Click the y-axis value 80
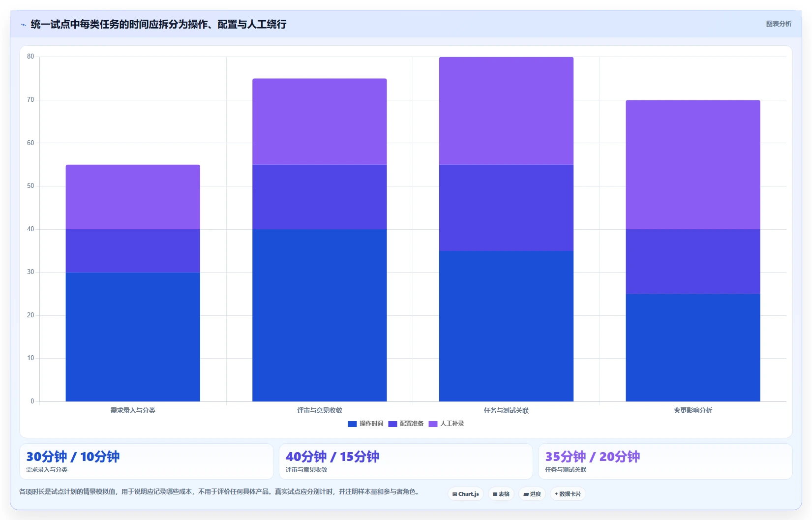 (30, 57)
